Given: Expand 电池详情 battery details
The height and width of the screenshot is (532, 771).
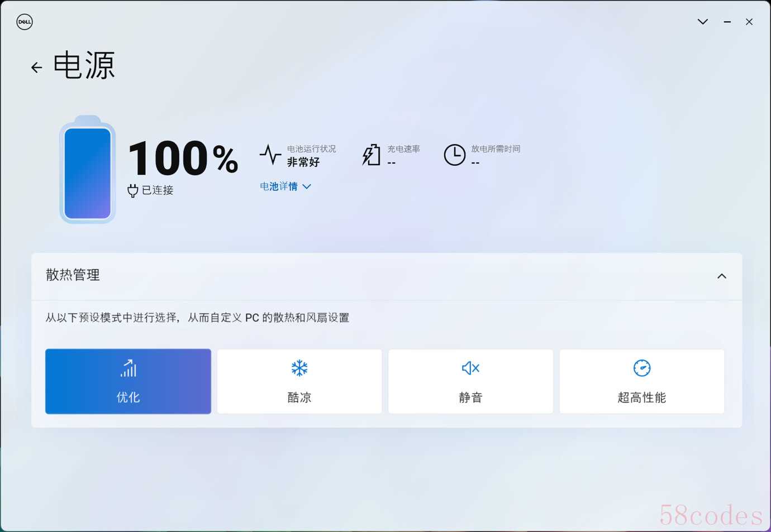Looking at the screenshot, I should coord(285,186).
